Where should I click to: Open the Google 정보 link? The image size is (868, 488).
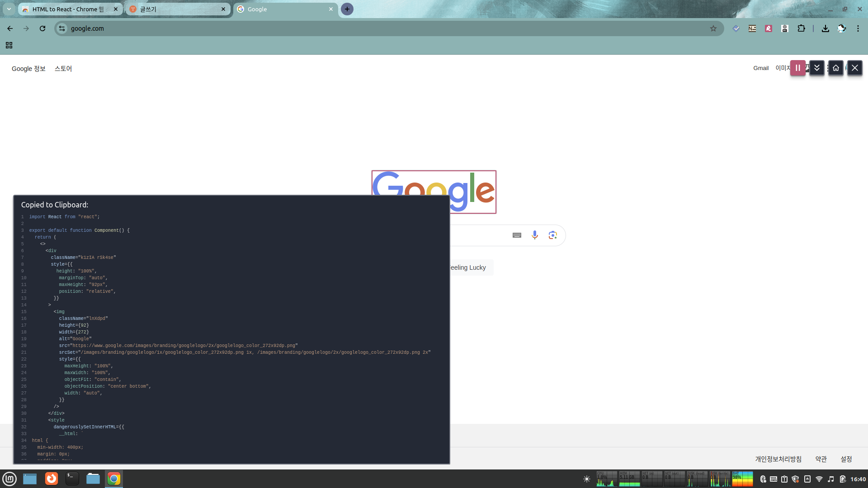(x=28, y=69)
